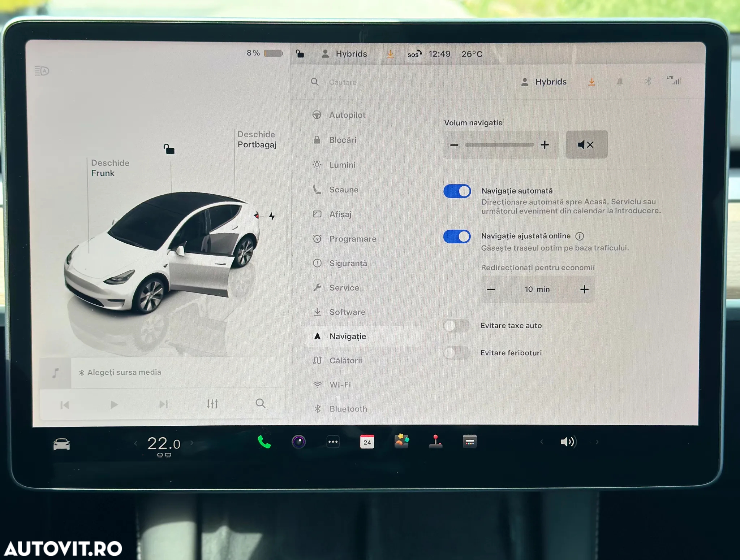Increase reroute savings minutes
This screenshot has width=740, height=560.
[584, 289]
